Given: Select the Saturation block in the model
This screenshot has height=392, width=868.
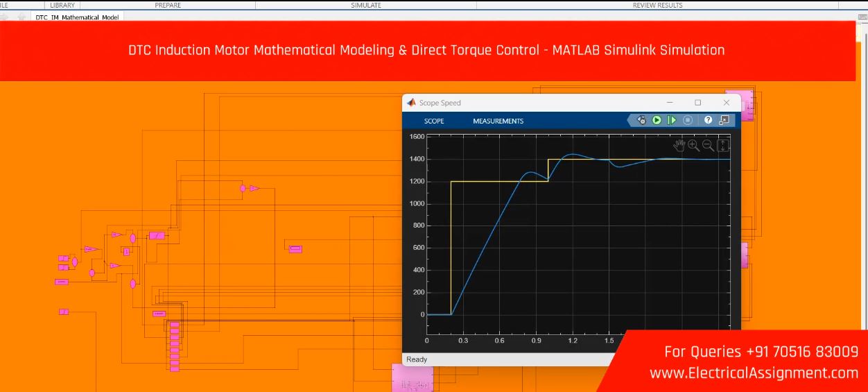Looking at the screenshot, I should [157, 236].
